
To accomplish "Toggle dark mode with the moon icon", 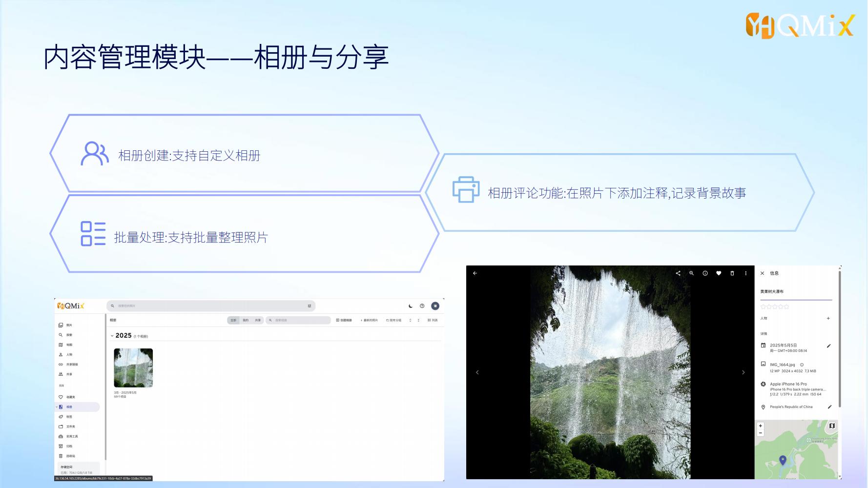I will [411, 306].
